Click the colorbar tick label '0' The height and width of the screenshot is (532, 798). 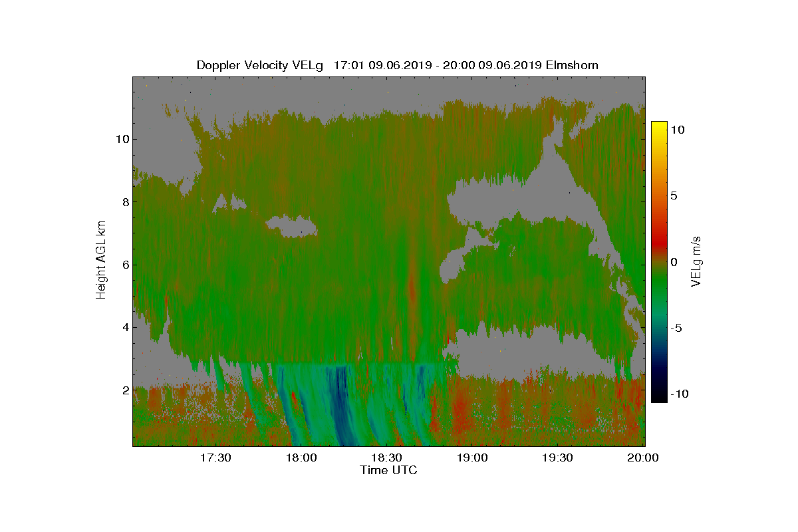[674, 262]
